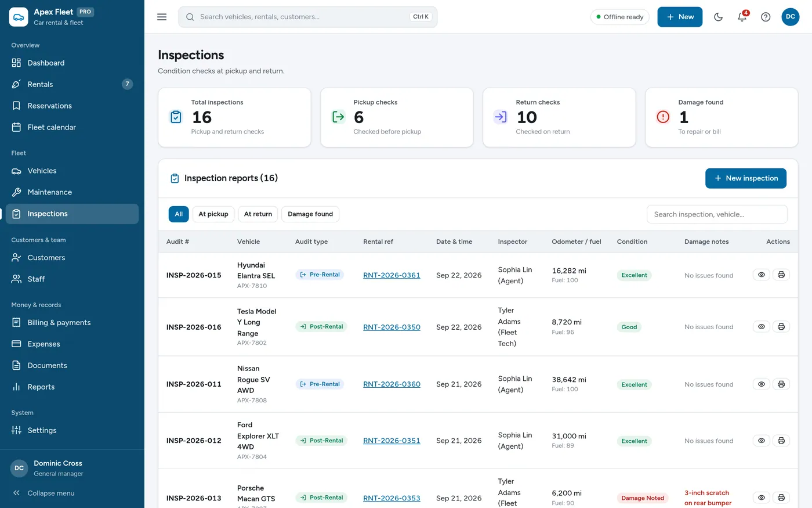The width and height of the screenshot is (812, 508).
Task: Print inspection INSP-2026-015 report
Action: (781, 275)
